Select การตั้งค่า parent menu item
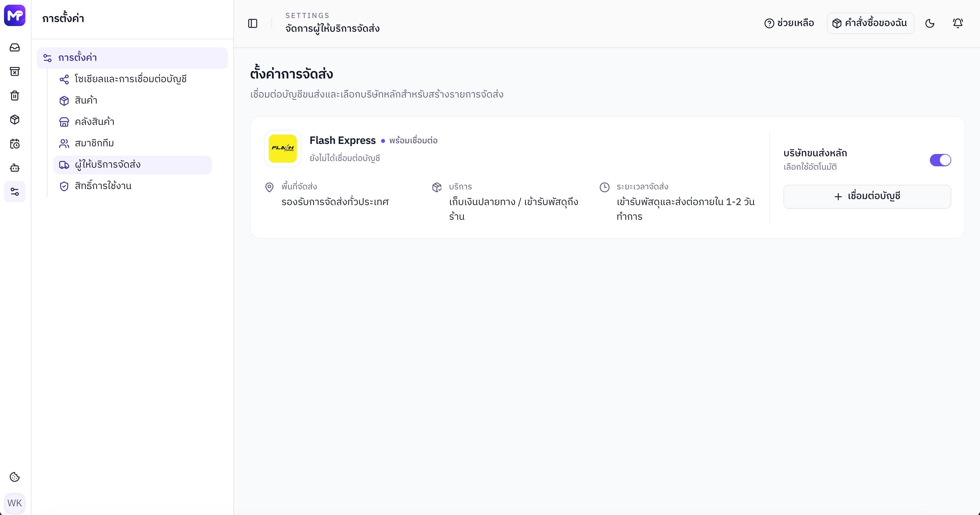Image resolution: width=980 pixels, height=515 pixels. click(x=132, y=58)
